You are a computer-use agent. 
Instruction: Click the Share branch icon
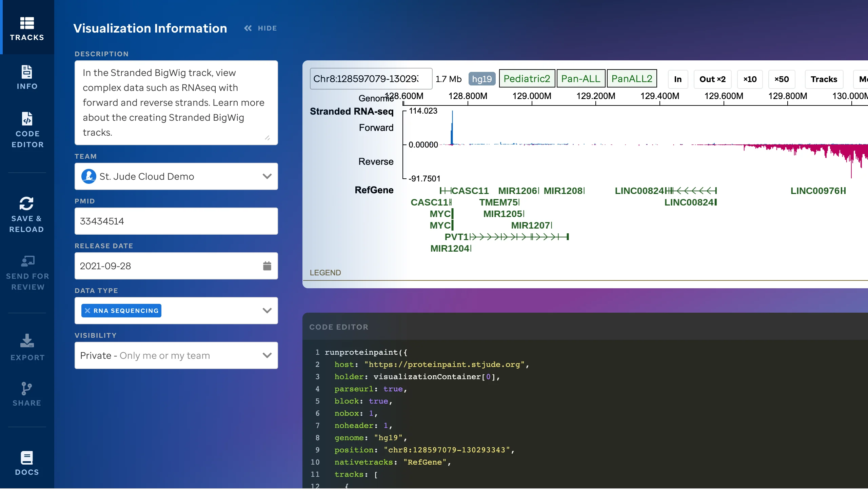(x=26, y=389)
